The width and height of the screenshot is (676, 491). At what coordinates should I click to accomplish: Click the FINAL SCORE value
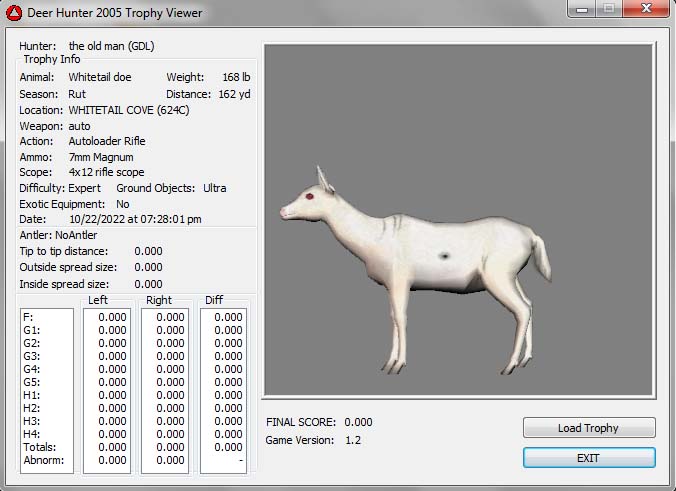[358, 422]
